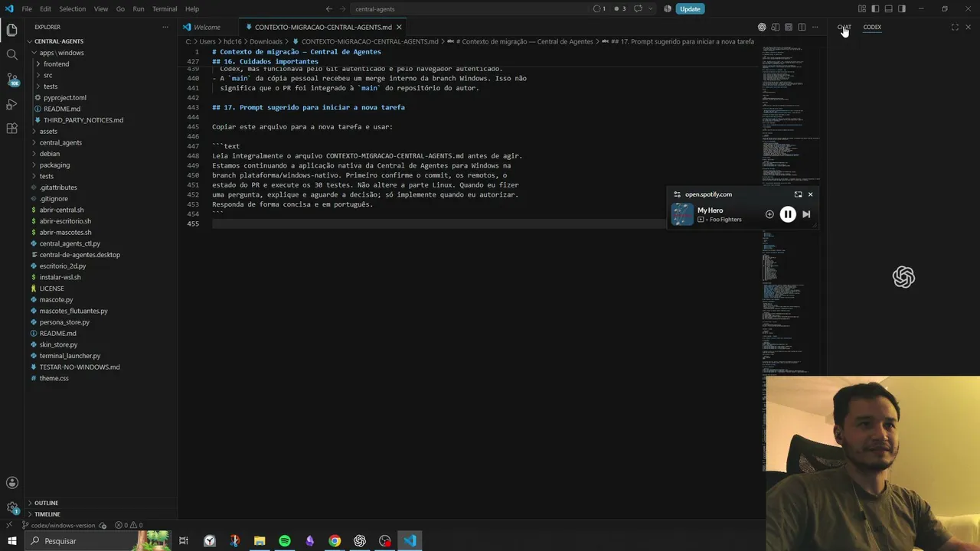Toggle the bottom panel visibility

pyautogui.click(x=888, y=9)
